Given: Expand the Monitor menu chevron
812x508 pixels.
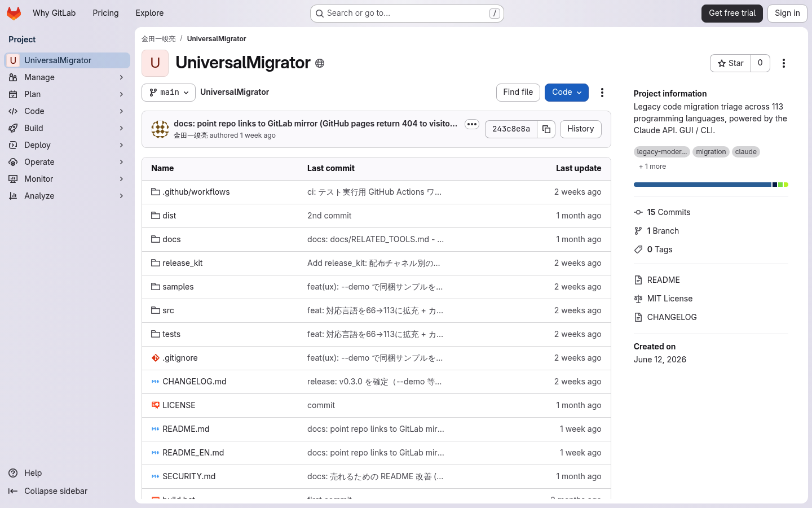Looking at the screenshot, I should (121, 179).
